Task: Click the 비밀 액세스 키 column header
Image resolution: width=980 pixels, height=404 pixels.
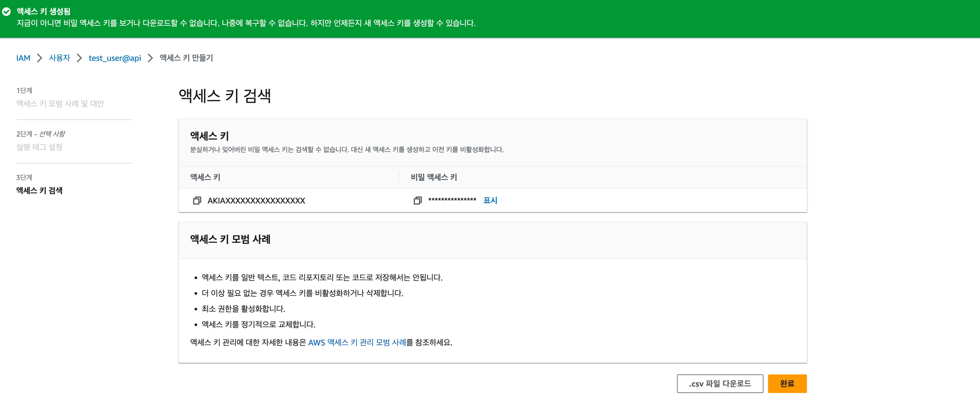Action: coord(434,177)
